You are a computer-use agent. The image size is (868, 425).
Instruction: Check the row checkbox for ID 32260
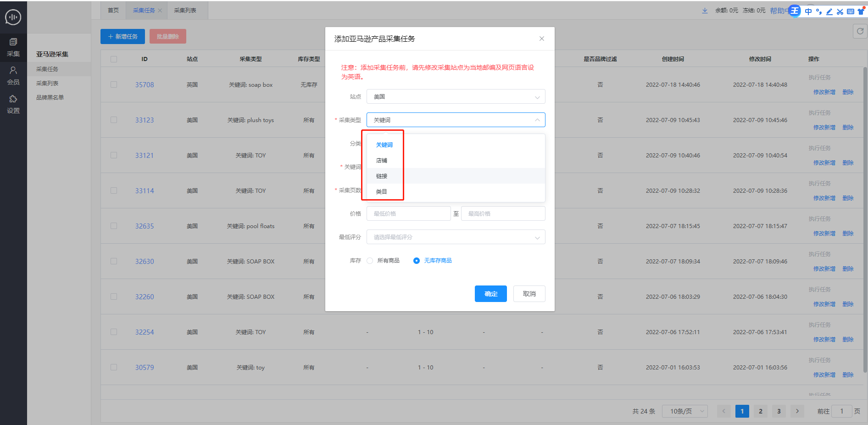tap(114, 296)
